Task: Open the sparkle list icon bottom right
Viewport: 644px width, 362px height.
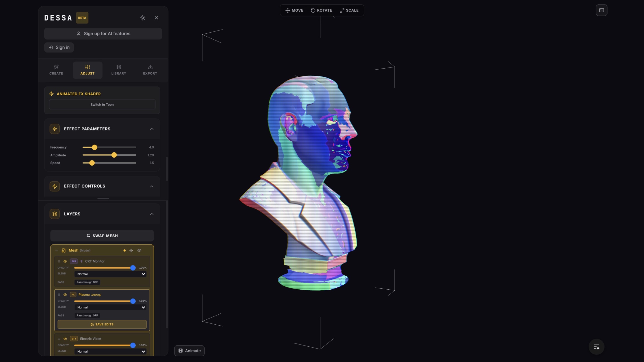Action: click(x=596, y=347)
